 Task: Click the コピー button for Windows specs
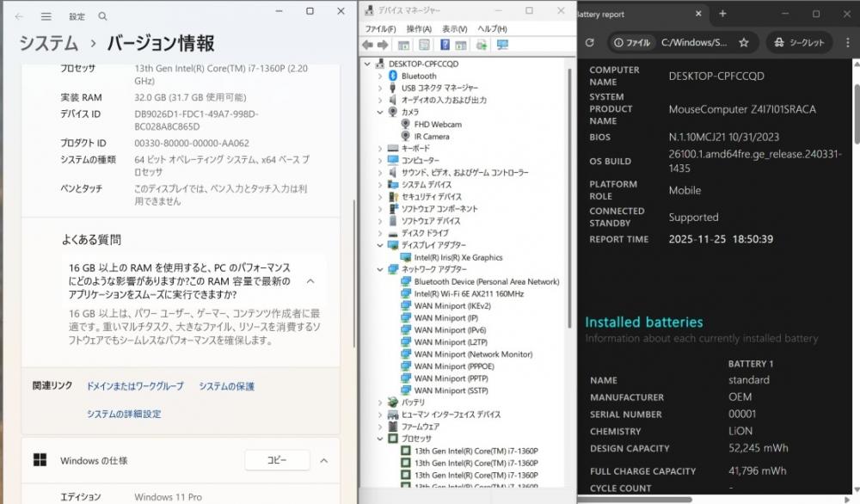(x=277, y=459)
